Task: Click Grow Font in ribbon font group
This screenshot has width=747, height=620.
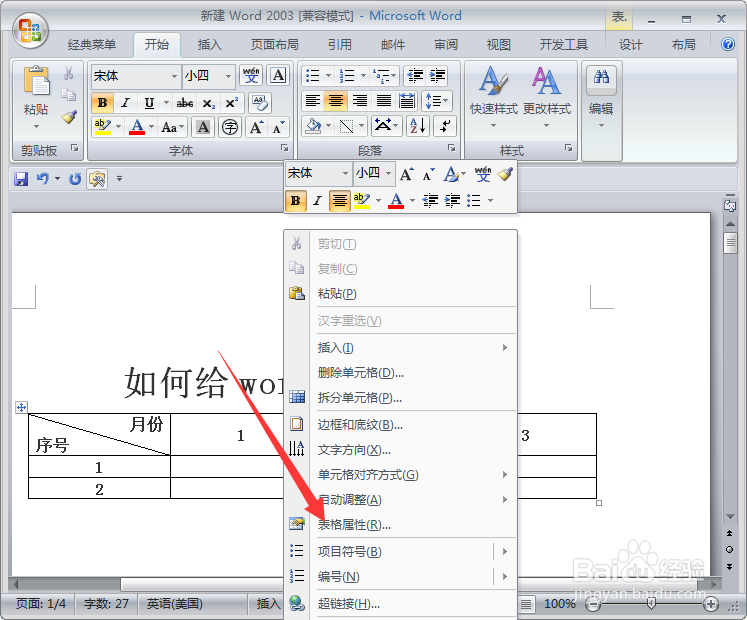Action: coord(257,127)
